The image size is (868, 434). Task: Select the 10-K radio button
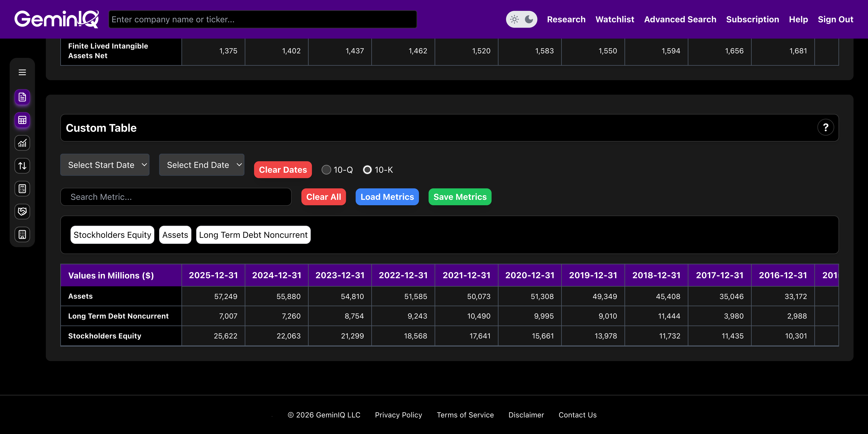pos(367,170)
